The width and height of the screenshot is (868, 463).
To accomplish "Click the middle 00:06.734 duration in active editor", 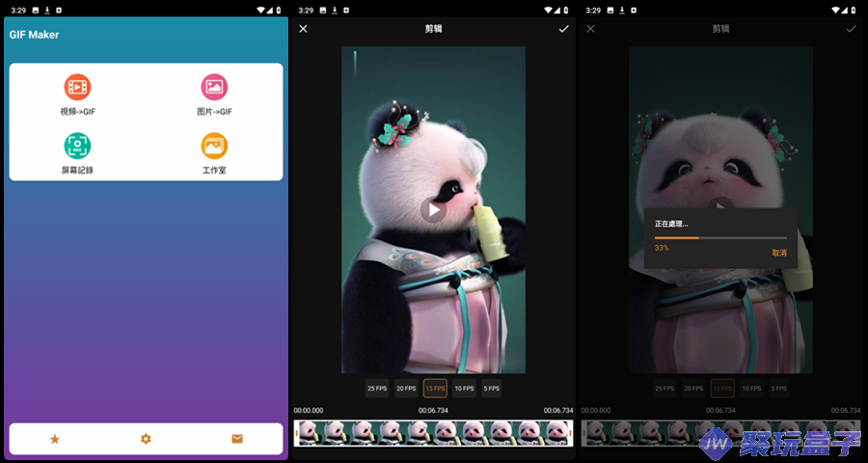I will (433, 410).
